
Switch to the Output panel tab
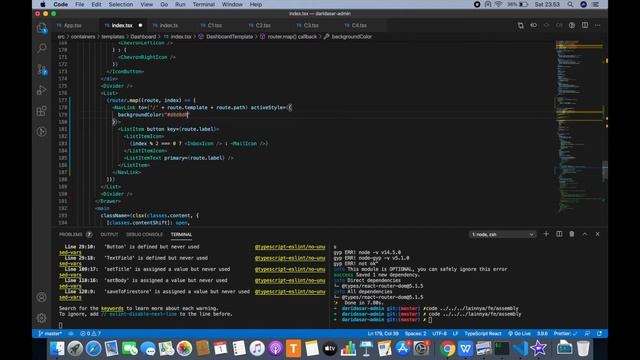coord(109,234)
